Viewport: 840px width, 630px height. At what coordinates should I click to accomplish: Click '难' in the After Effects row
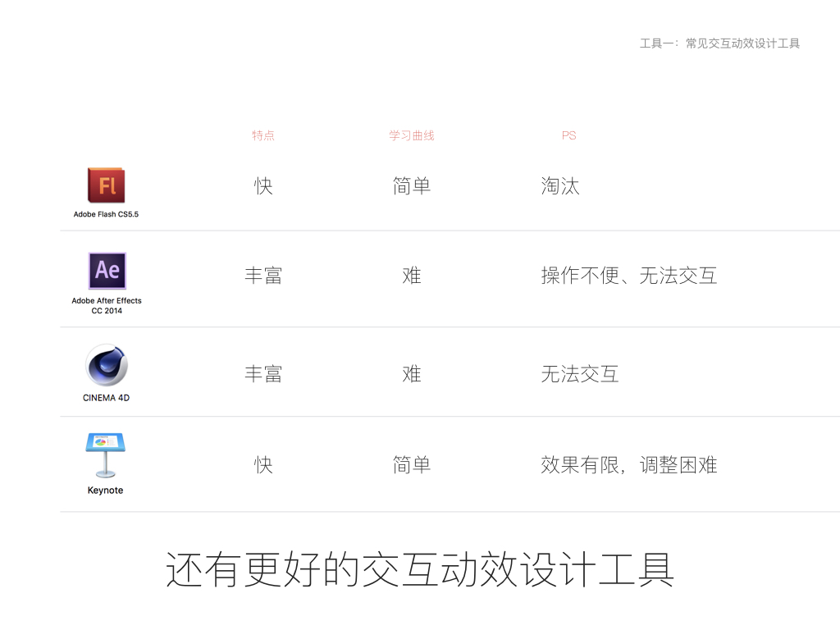pyautogui.click(x=412, y=276)
